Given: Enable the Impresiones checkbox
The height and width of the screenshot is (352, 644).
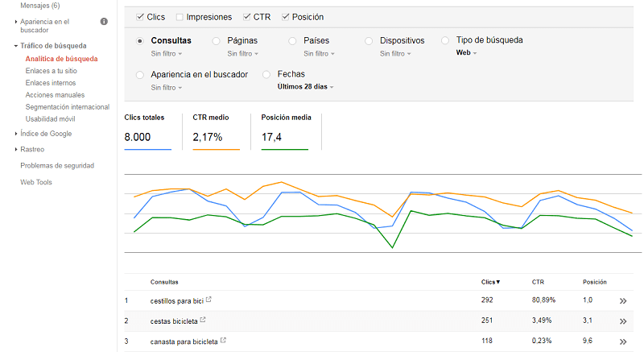Looking at the screenshot, I should [180, 17].
